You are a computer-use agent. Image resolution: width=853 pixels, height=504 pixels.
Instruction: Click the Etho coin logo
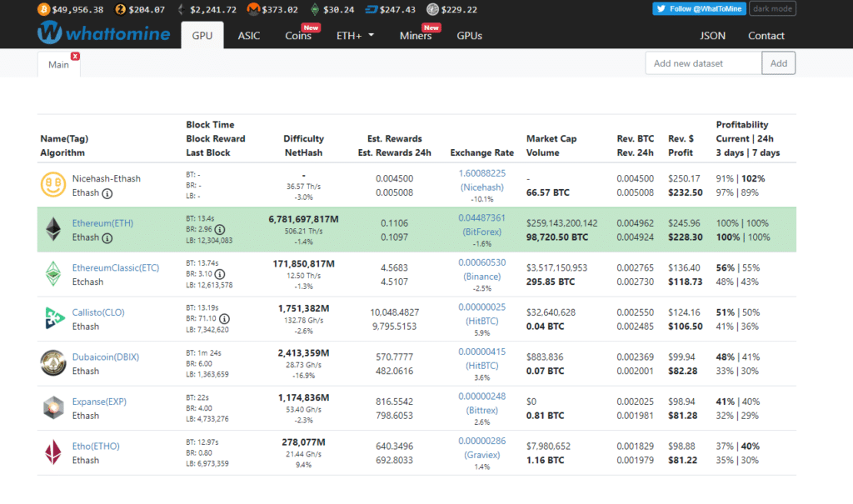click(x=53, y=452)
